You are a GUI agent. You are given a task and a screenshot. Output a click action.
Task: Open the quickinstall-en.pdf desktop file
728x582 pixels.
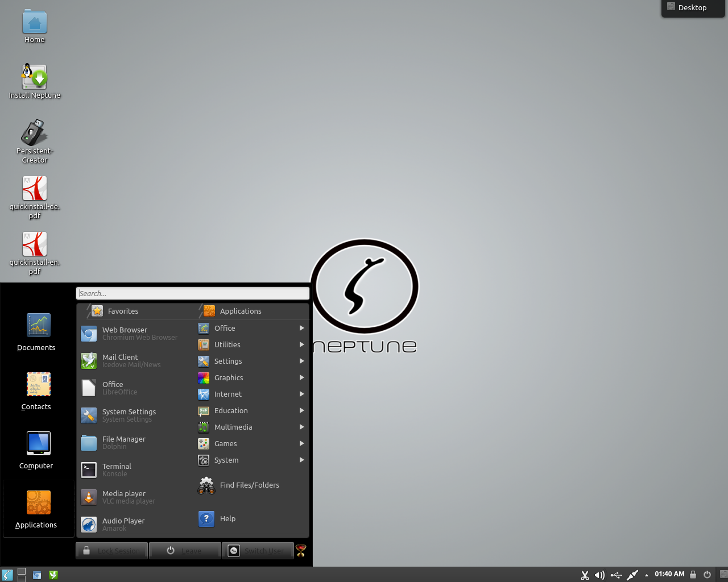click(x=35, y=252)
